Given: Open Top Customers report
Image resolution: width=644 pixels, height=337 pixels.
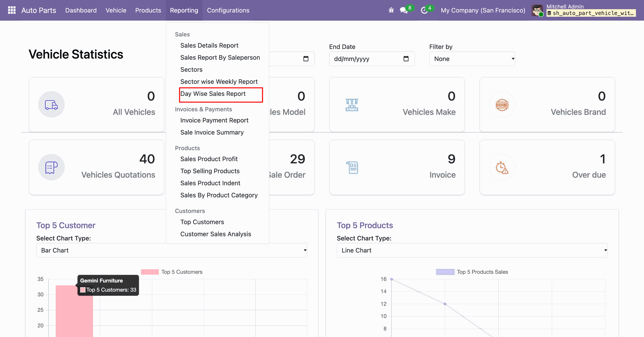Looking at the screenshot, I should point(202,222).
